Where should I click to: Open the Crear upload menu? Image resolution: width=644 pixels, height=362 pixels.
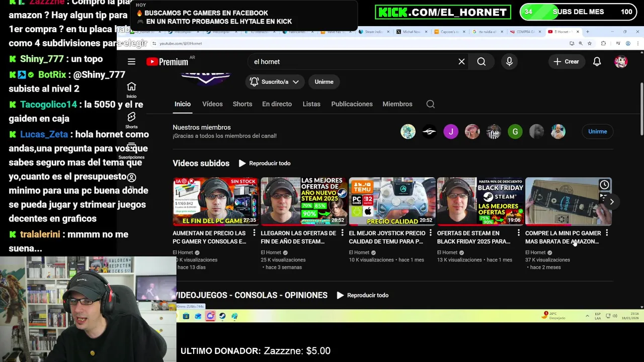click(x=567, y=61)
